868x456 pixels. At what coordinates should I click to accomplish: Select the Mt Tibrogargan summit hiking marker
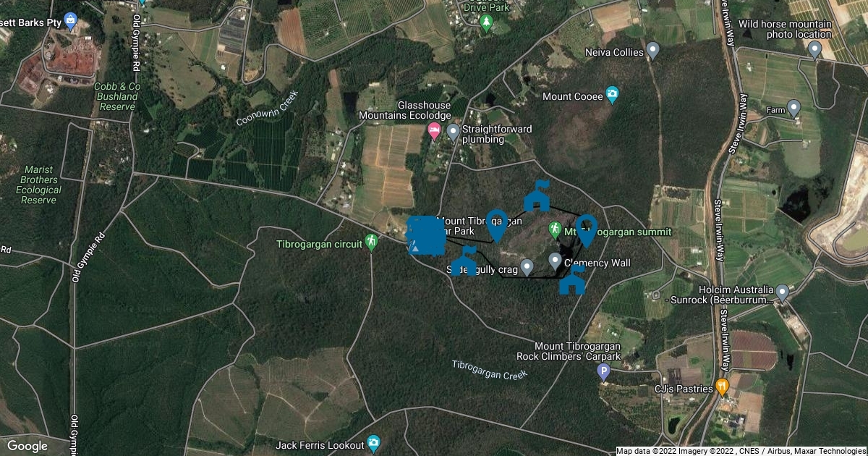coord(555,230)
